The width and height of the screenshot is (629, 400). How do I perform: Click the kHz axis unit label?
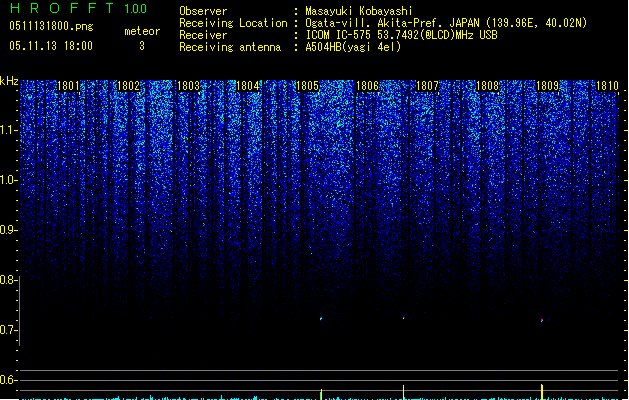9,81
